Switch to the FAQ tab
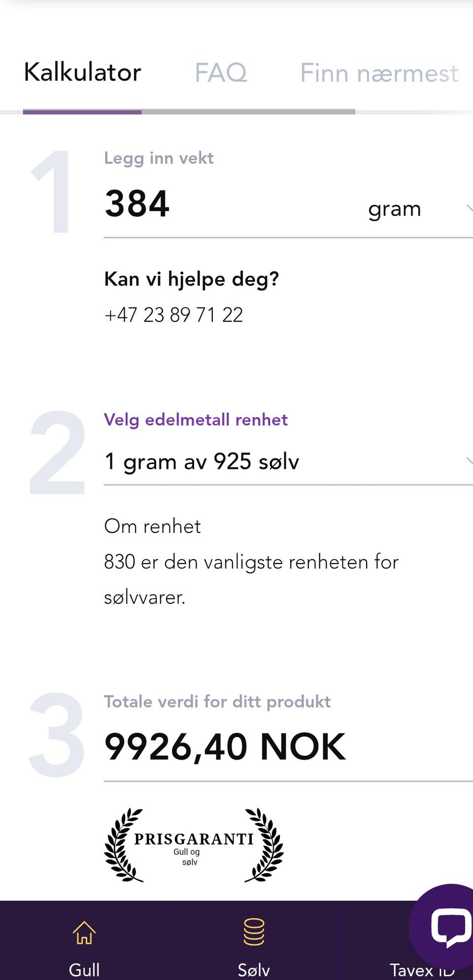The width and height of the screenshot is (473, 980). (x=221, y=73)
